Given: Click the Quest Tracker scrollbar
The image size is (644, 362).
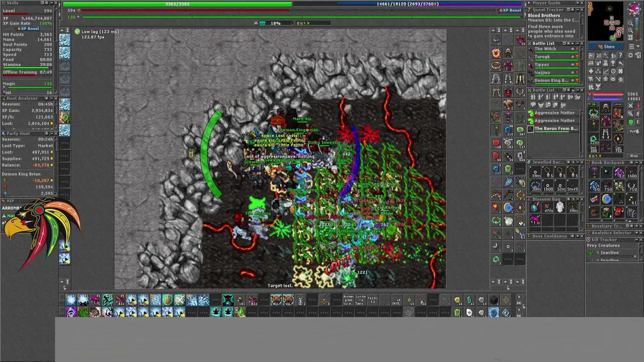Looking at the screenshot, I should (x=582, y=26).
